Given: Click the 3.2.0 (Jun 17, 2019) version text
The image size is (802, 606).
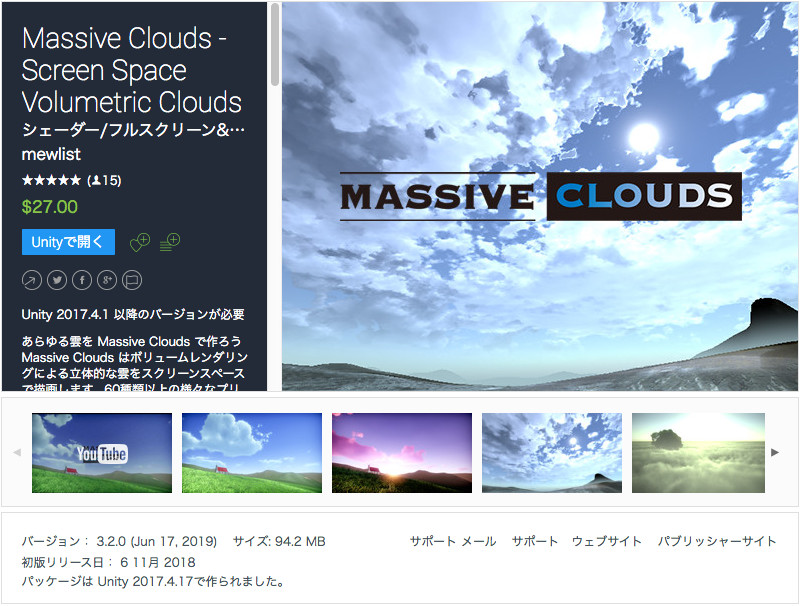Looking at the screenshot, I should 157,542.
